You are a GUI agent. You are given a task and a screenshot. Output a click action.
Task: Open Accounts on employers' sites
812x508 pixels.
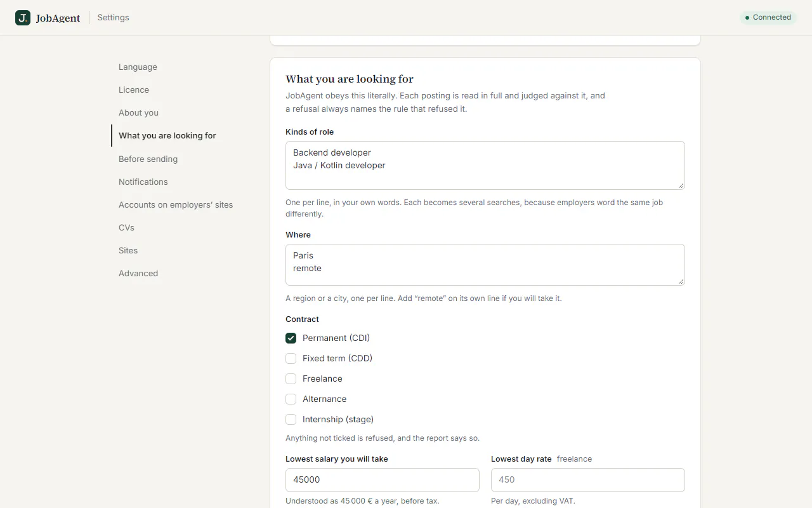point(176,204)
